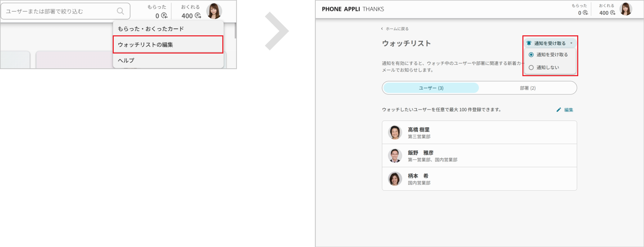Click the search magnifier icon in left panel
Viewport: 644px width, 247px height.
tap(120, 11)
